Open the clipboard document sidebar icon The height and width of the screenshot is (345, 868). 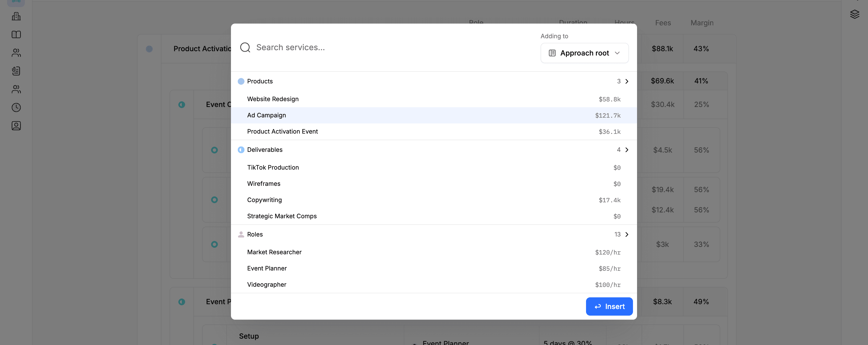tap(16, 71)
